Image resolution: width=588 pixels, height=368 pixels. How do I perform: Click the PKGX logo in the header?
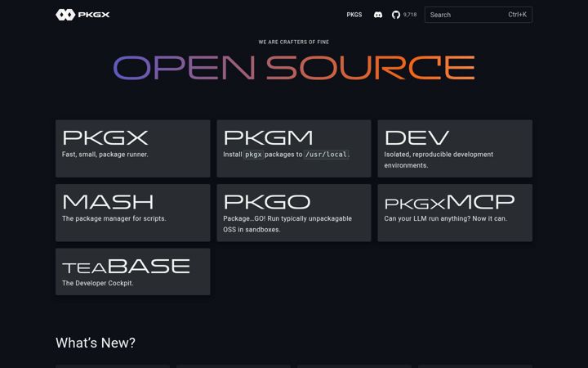[x=82, y=15]
